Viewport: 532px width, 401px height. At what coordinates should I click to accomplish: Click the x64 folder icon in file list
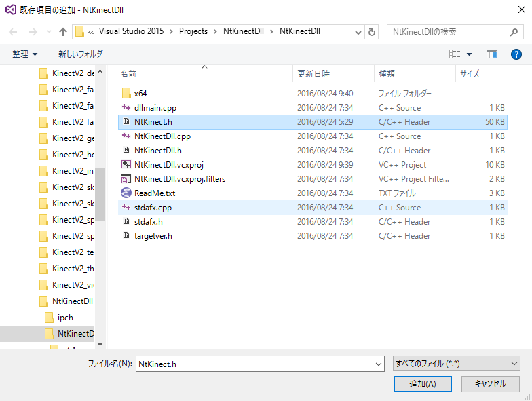coord(126,94)
